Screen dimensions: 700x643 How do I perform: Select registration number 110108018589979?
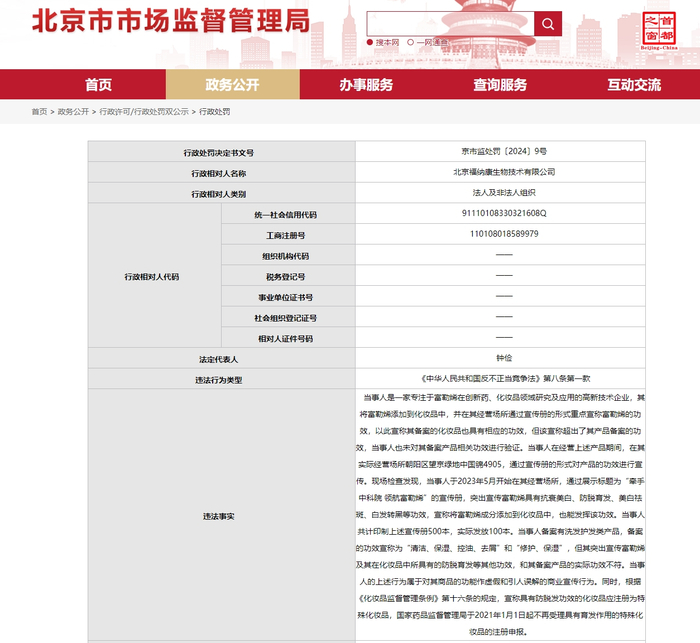(504, 234)
